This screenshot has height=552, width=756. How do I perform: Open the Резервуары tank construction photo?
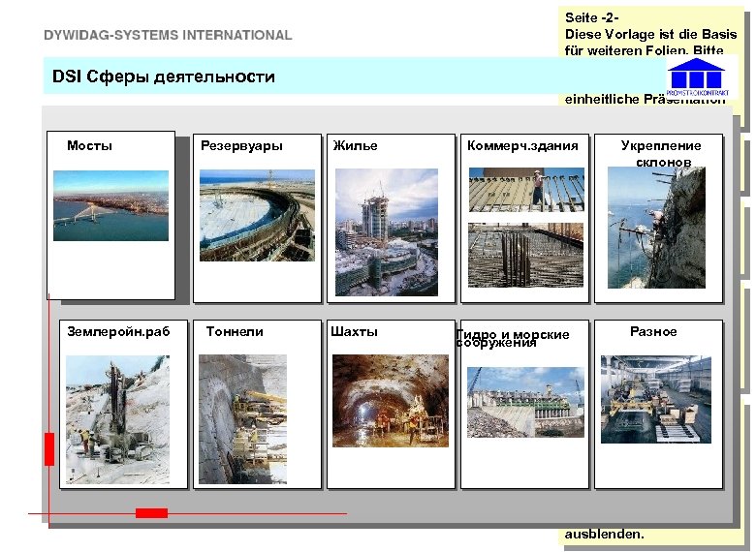tap(257, 215)
